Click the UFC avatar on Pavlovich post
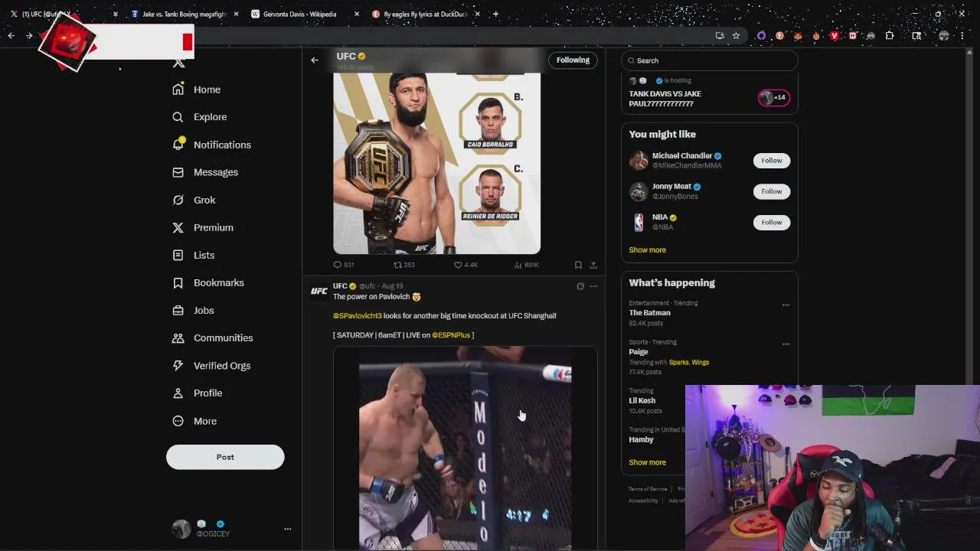 (319, 291)
